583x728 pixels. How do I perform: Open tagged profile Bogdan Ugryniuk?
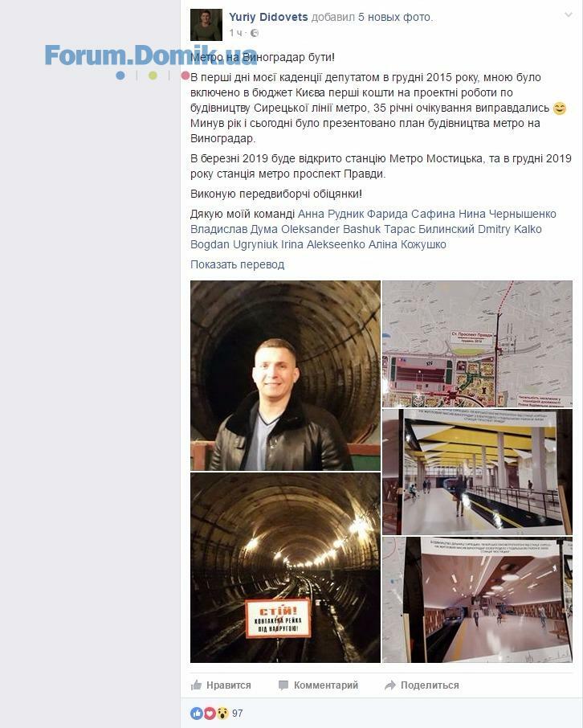[234, 245]
